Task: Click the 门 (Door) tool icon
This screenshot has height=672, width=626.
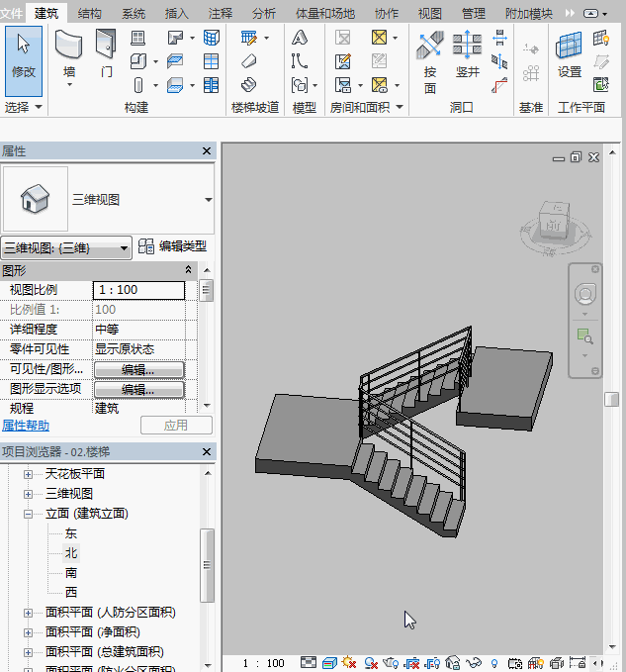Action: [x=106, y=54]
